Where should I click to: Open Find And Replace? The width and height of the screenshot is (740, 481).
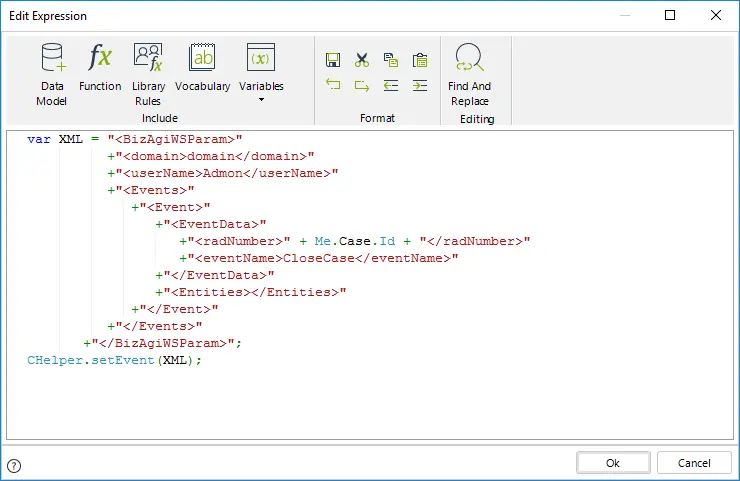(470, 74)
